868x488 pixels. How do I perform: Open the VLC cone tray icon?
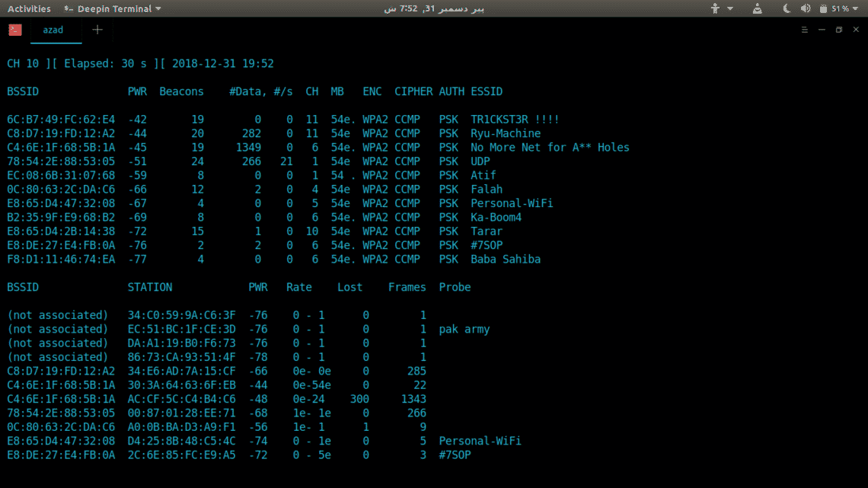tap(758, 8)
